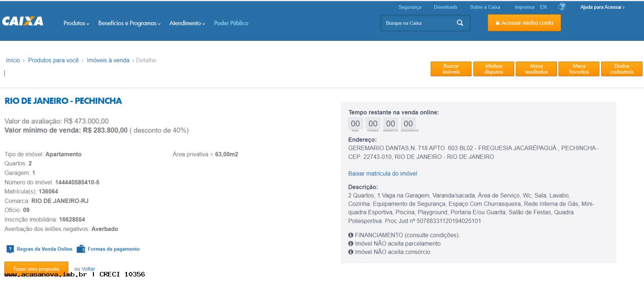Click info icon beside NÃO aceita consórcio

coord(351,252)
